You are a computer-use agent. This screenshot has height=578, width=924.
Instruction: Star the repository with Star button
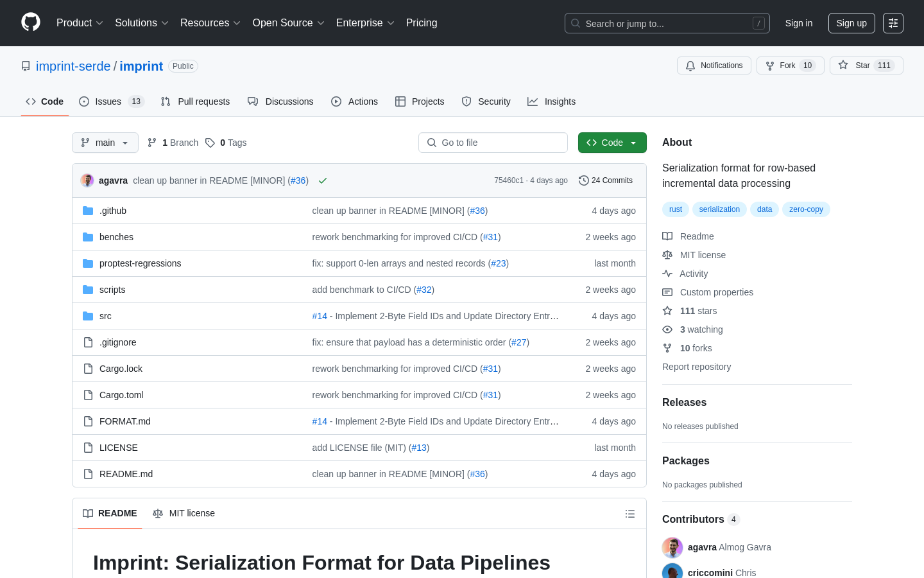click(x=866, y=66)
